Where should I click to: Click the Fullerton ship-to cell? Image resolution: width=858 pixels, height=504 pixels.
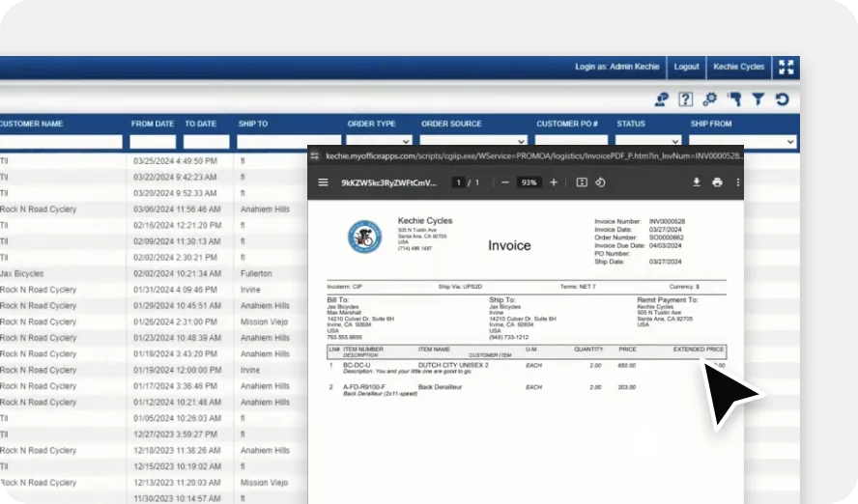[256, 273]
